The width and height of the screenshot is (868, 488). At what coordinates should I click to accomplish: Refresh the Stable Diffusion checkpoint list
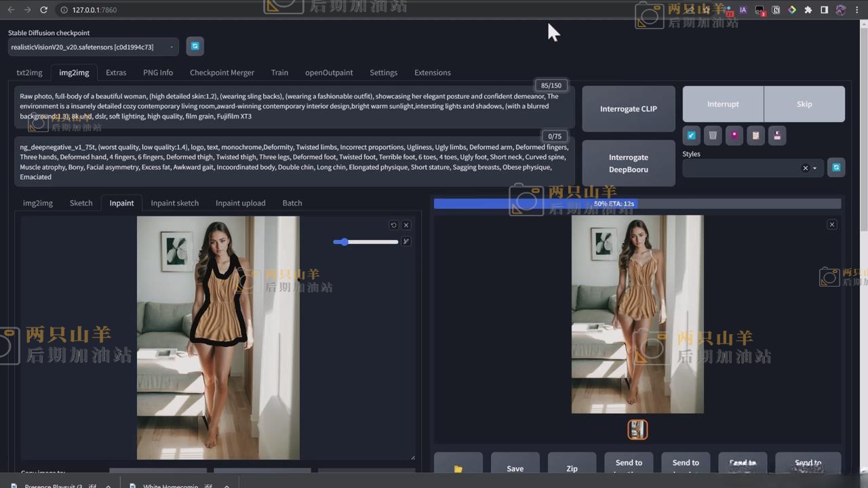point(195,46)
